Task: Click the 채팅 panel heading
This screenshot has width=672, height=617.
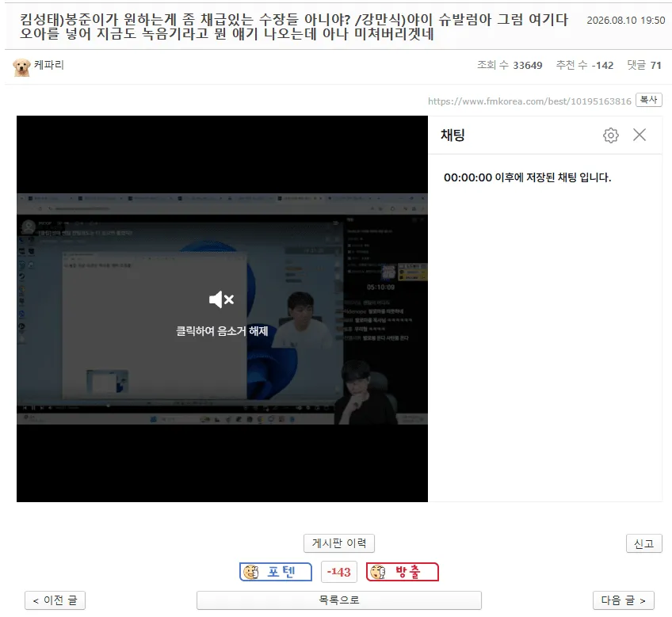Action: tap(452, 135)
